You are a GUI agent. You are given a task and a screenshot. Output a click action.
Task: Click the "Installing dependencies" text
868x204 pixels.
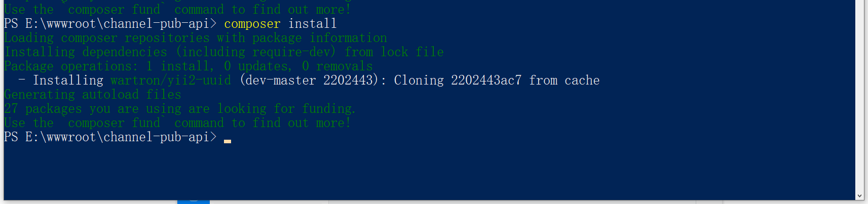pyautogui.click(x=85, y=52)
